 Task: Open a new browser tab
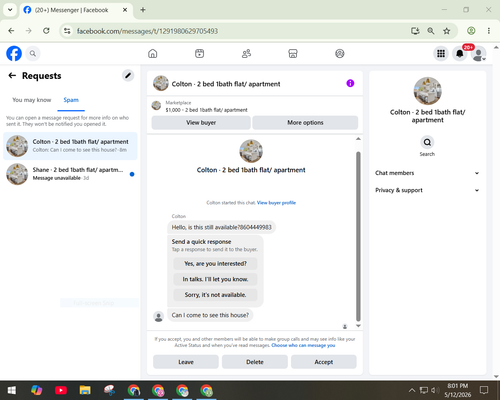coord(143,10)
